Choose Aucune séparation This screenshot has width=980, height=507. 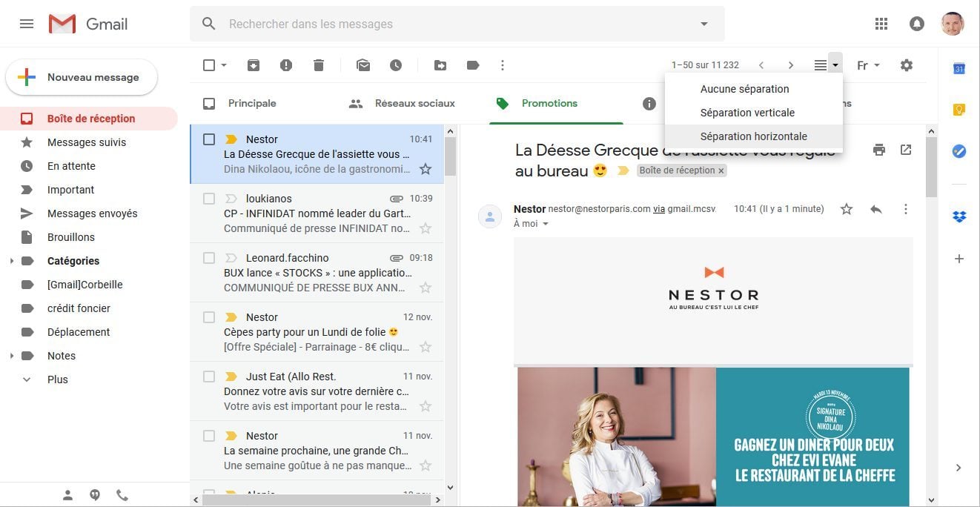tap(754, 89)
